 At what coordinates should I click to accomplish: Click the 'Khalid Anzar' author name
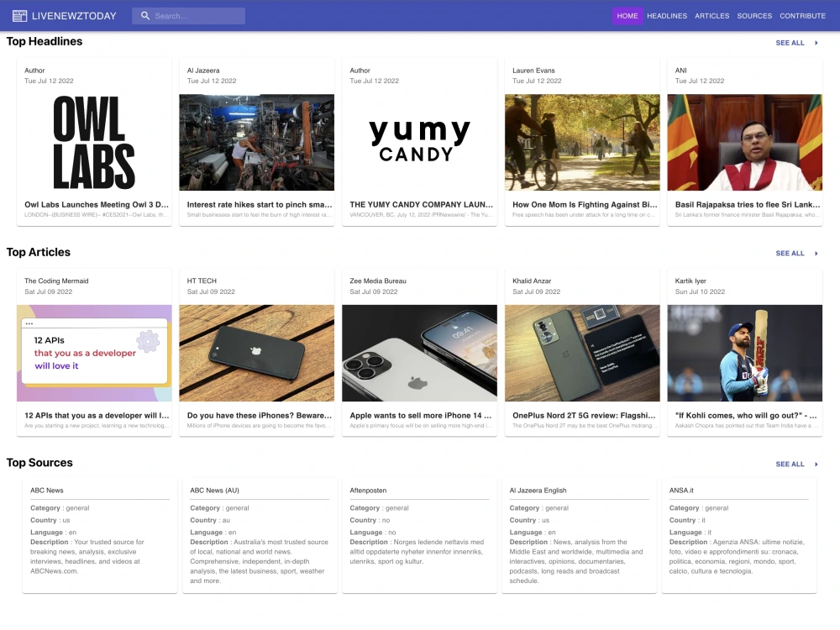[532, 281]
